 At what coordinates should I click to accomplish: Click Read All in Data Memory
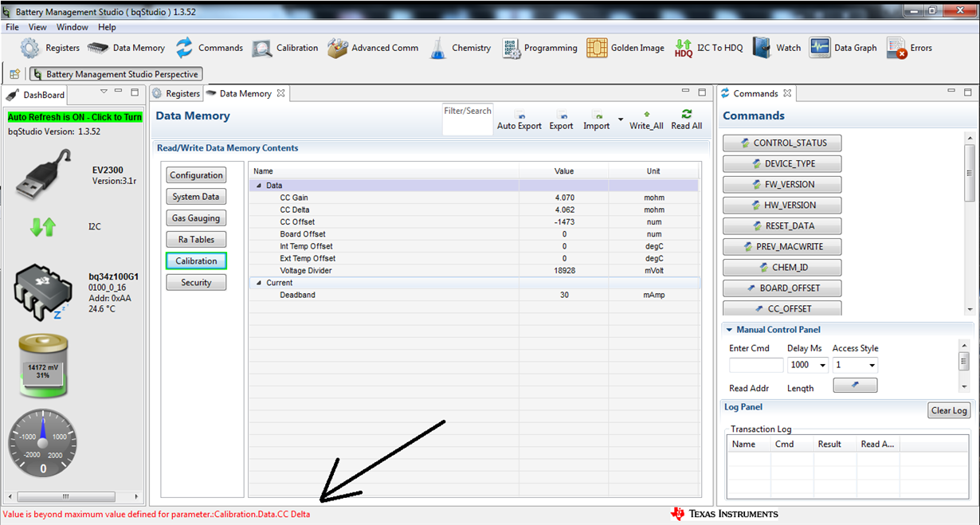coord(686,120)
